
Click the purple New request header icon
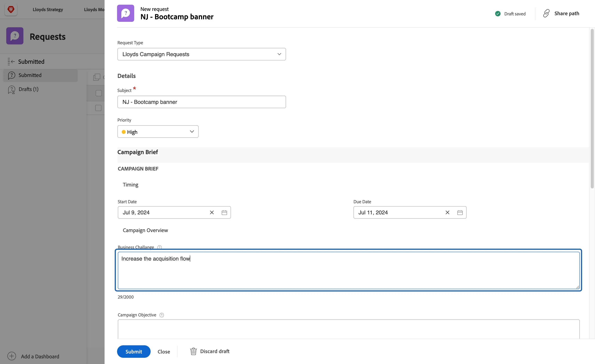[126, 13]
